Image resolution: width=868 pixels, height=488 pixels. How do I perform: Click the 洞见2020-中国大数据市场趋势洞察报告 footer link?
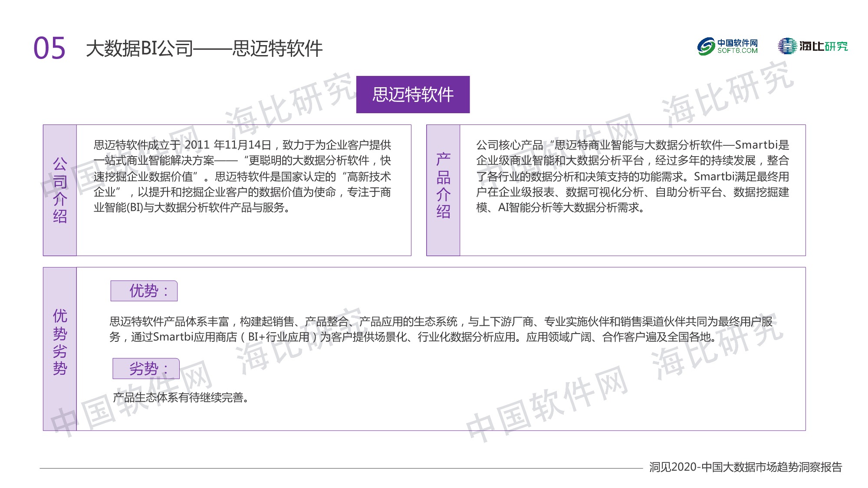[x=746, y=468]
